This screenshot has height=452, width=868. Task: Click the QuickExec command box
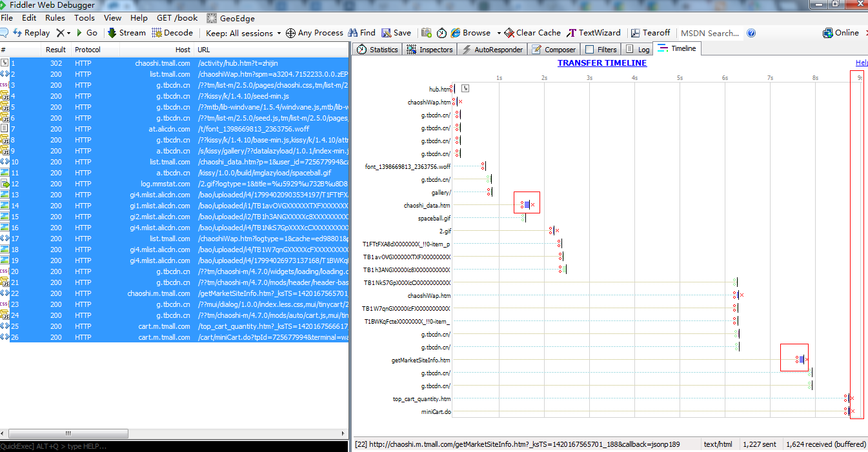click(174, 446)
